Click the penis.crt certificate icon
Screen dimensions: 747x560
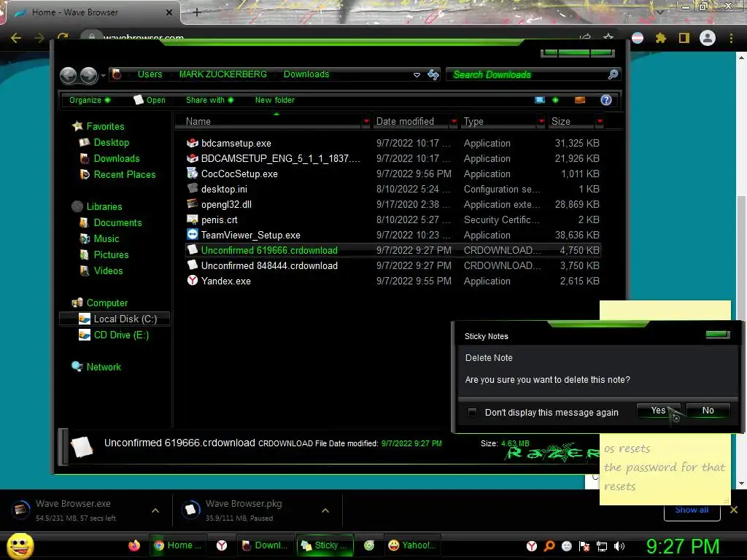(x=193, y=219)
